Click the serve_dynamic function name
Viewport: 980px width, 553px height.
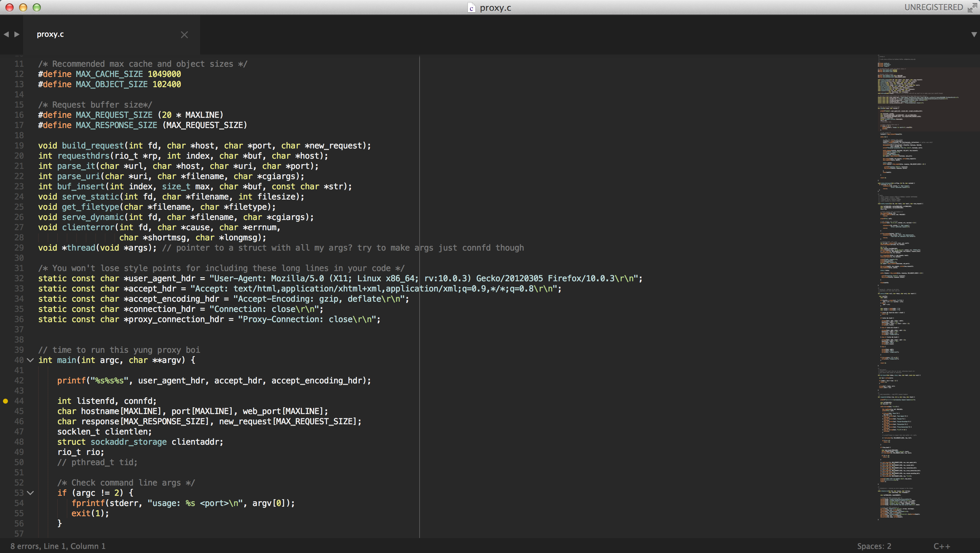(93, 217)
